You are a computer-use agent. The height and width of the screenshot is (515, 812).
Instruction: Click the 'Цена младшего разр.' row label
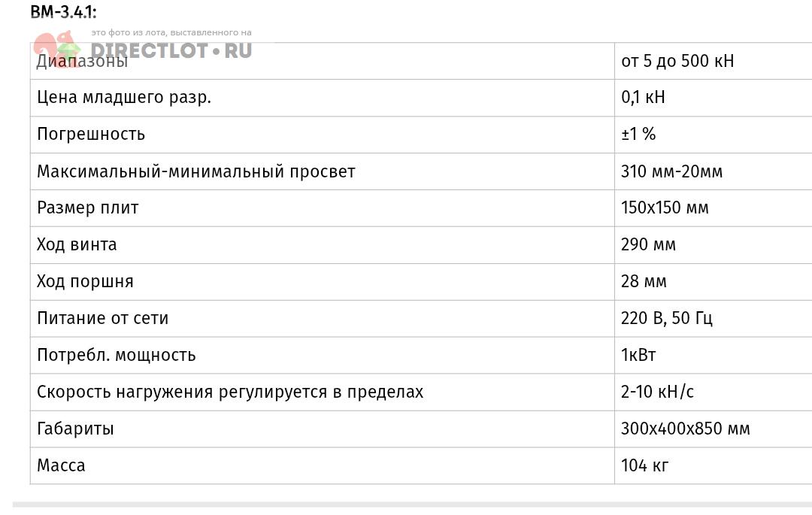pos(124,98)
